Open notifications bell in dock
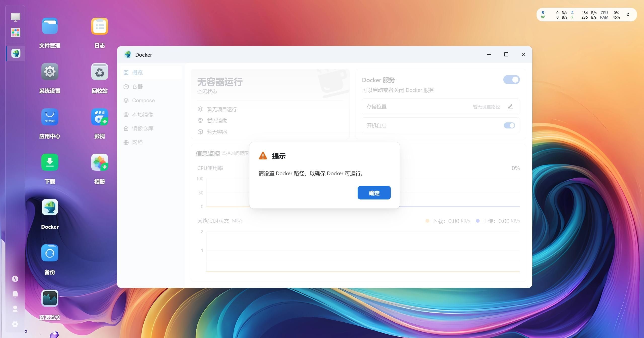 [x=15, y=294]
